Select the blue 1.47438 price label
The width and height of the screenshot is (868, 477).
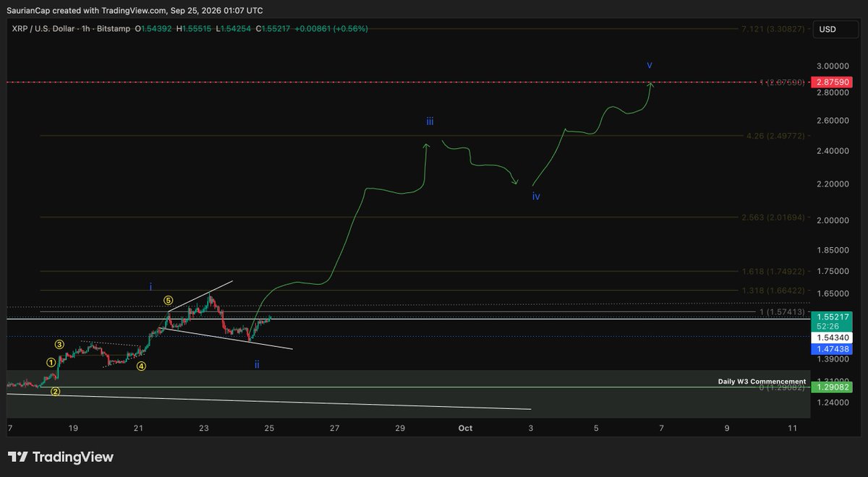[x=832, y=348]
